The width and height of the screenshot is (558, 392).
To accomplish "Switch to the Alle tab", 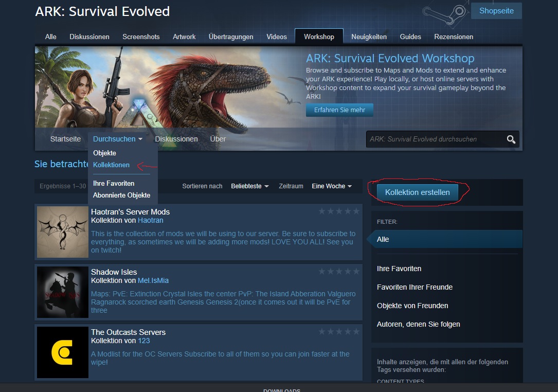I will [50, 37].
